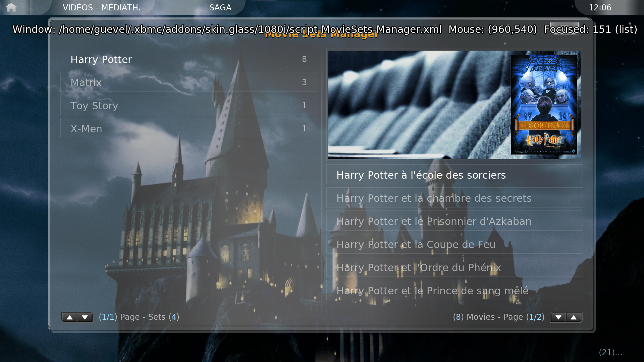This screenshot has height=362, width=644.
Task: Click the 12:06 clock display
Action: coord(600,7)
